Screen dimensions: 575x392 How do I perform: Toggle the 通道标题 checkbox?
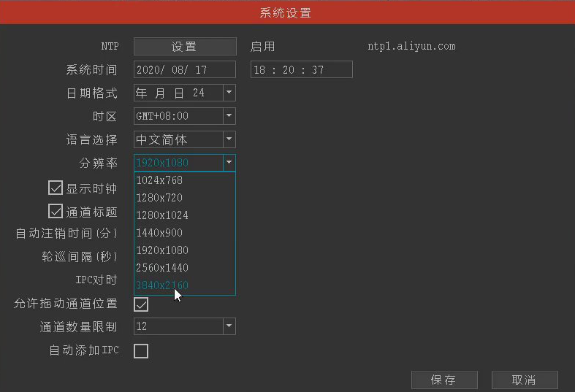click(x=56, y=212)
